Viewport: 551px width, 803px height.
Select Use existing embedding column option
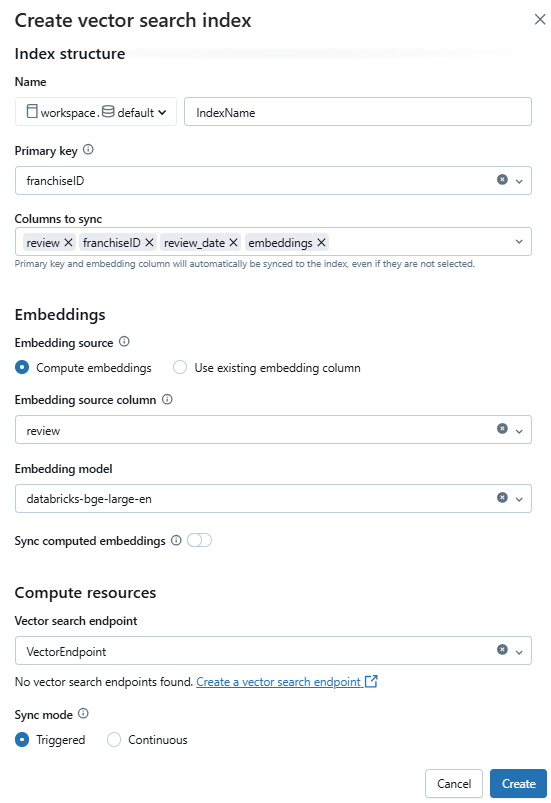tap(180, 368)
